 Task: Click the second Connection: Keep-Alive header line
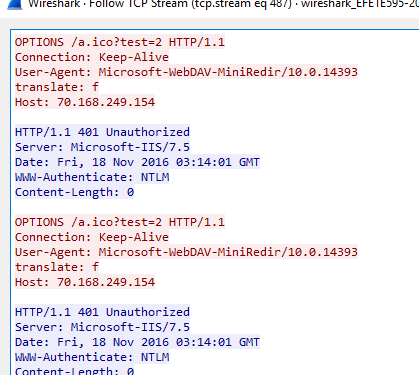click(x=92, y=237)
